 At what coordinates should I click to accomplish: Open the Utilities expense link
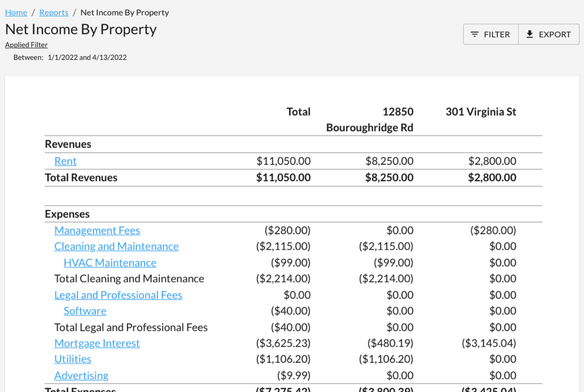[x=73, y=359]
